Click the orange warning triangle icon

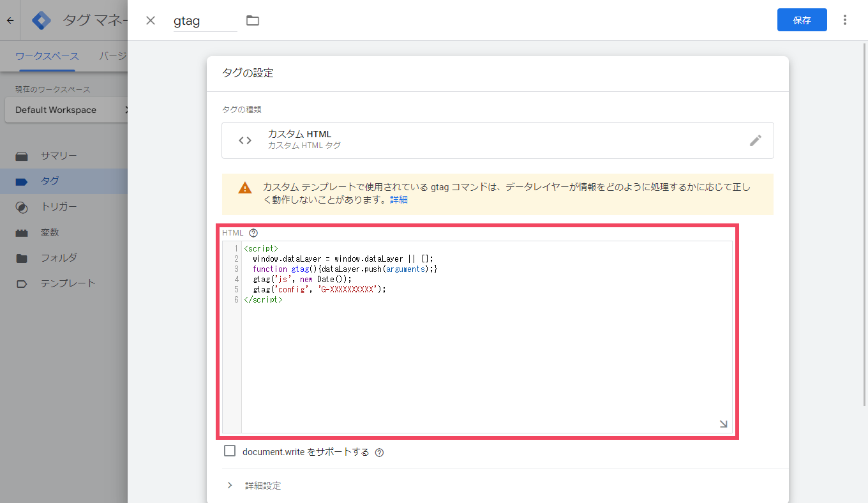[245, 188]
